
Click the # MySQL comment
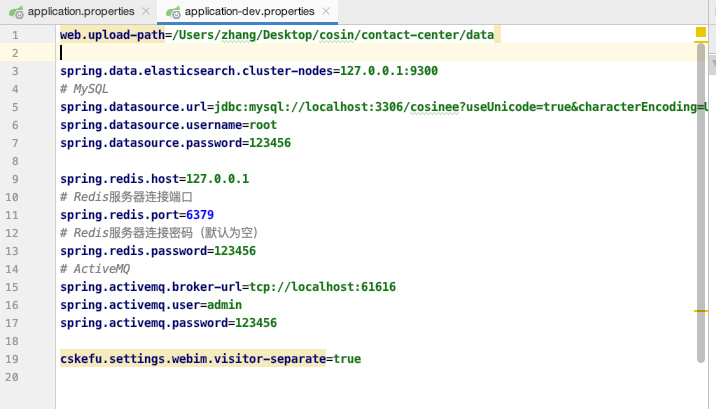[84, 89]
